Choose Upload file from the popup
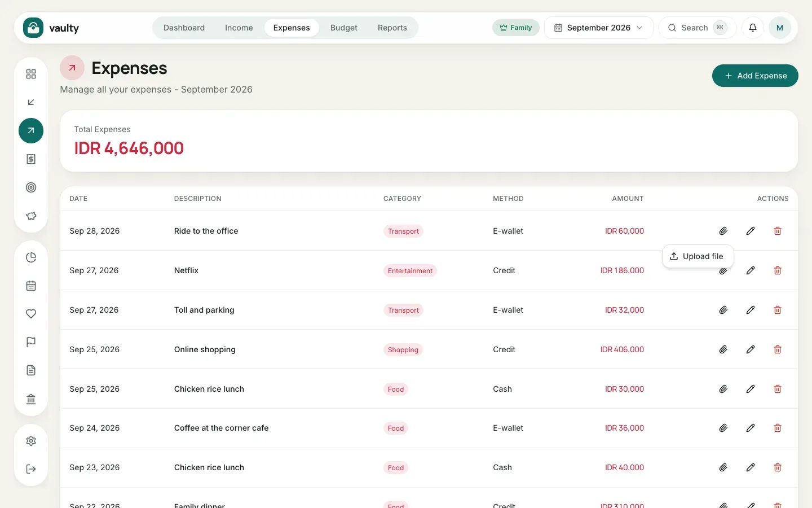 tap(698, 256)
